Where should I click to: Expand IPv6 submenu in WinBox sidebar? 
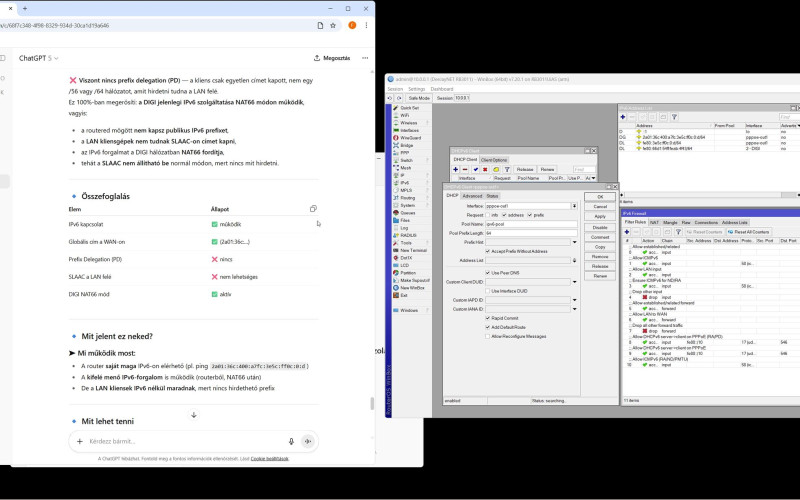coord(410,183)
